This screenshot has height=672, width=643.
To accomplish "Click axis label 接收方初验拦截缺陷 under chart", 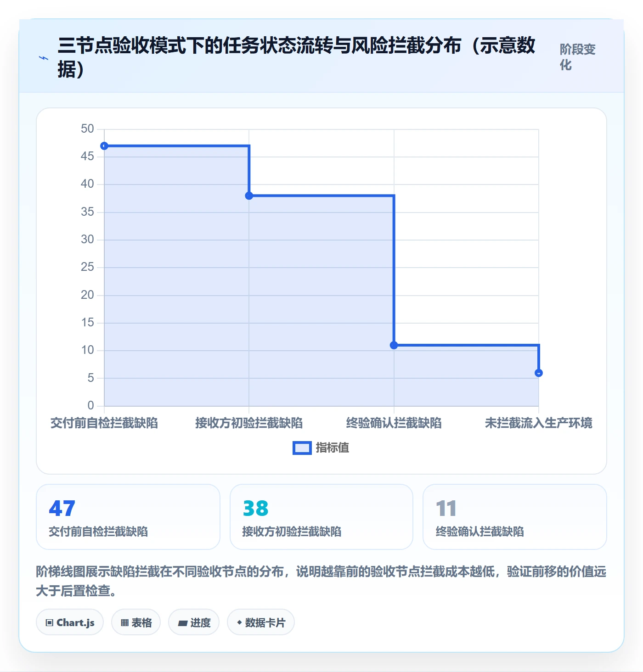I will (x=249, y=423).
